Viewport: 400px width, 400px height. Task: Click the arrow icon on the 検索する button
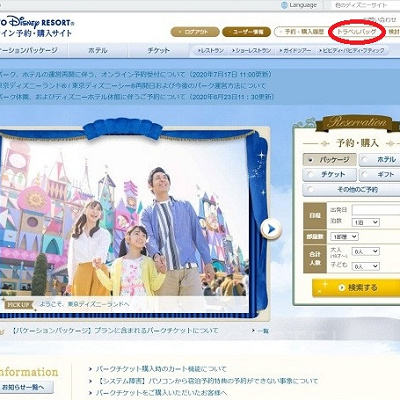point(341,287)
